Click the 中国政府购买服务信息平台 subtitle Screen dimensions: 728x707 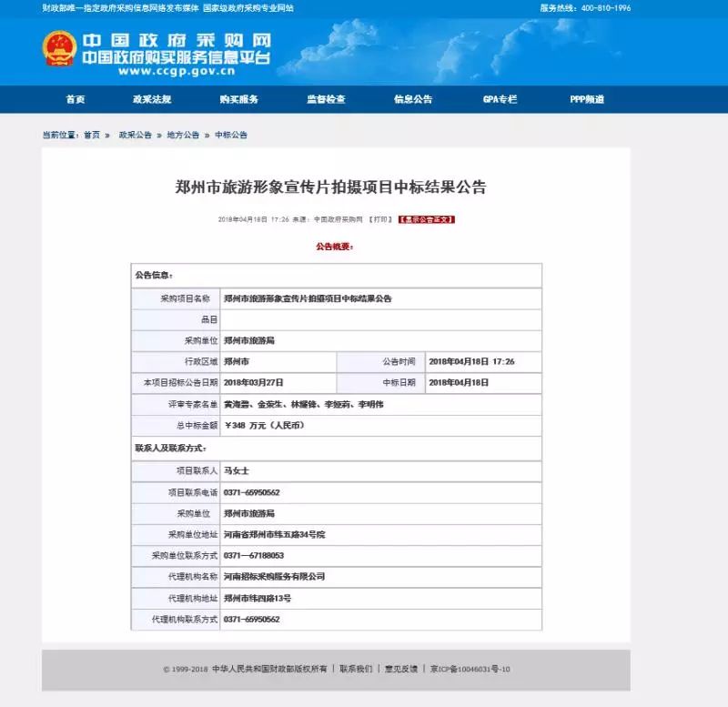coord(177,57)
